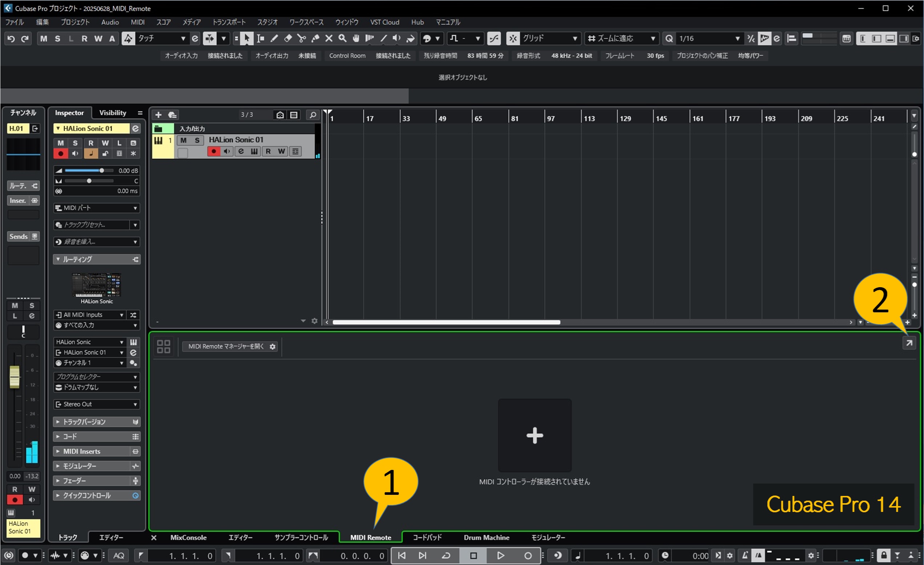
Task: Click the Stop transport button
Action: pyautogui.click(x=473, y=556)
